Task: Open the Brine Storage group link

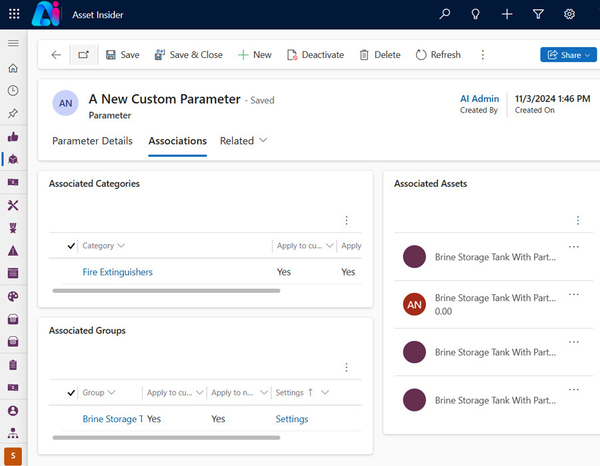Action: pyautogui.click(x=112, y=419)
